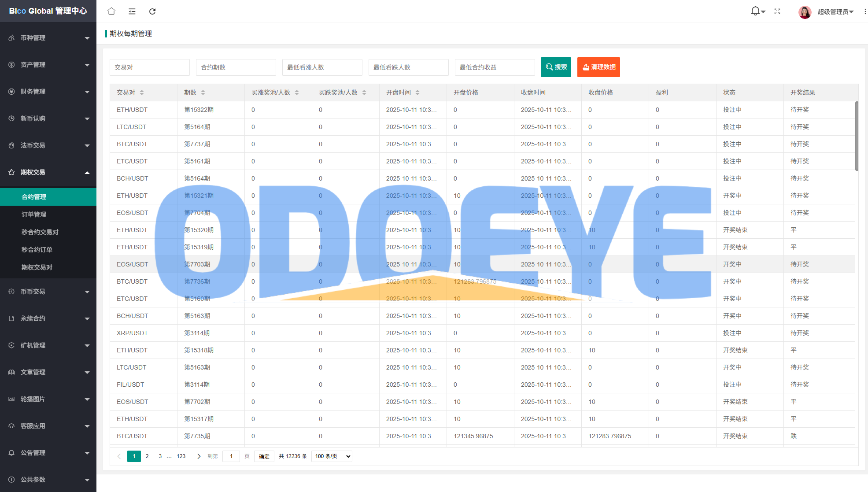The width and height of the screenshot is (868, 492).
Task: Sort by 开盘时间 column arrows
Action: (x=417, y=92)
